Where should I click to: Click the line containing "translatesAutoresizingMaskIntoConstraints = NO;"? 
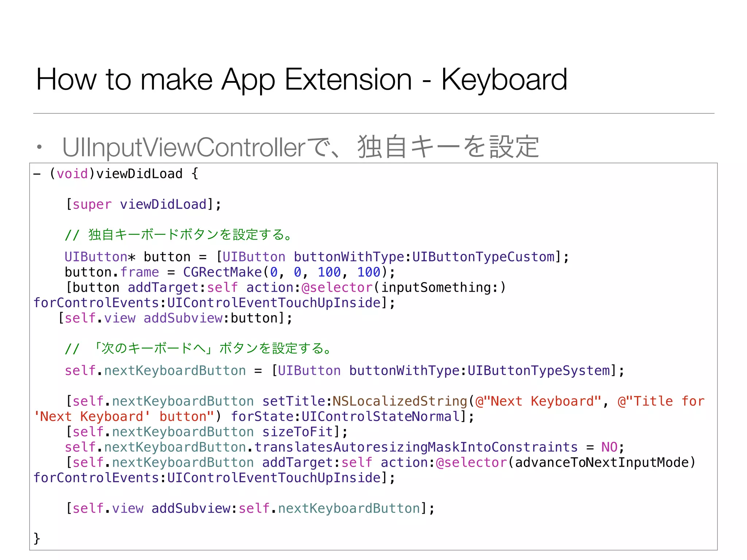(x=345, y=447)
